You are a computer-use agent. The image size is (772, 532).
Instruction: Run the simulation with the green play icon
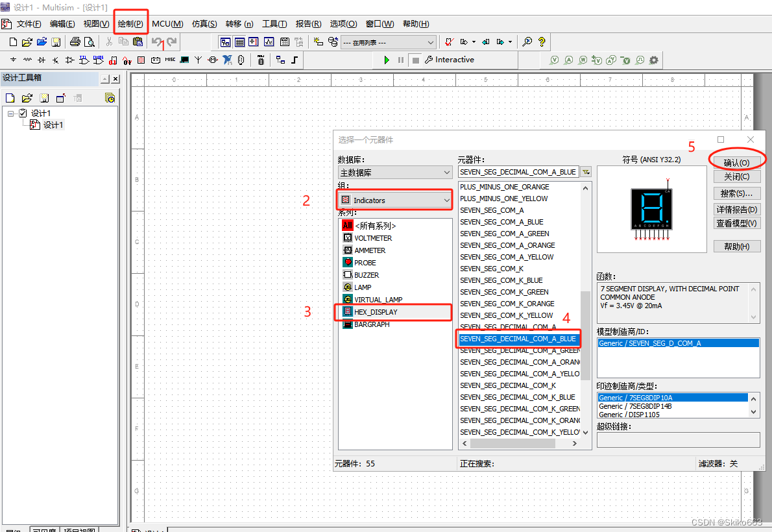click(x=386, y=60)
